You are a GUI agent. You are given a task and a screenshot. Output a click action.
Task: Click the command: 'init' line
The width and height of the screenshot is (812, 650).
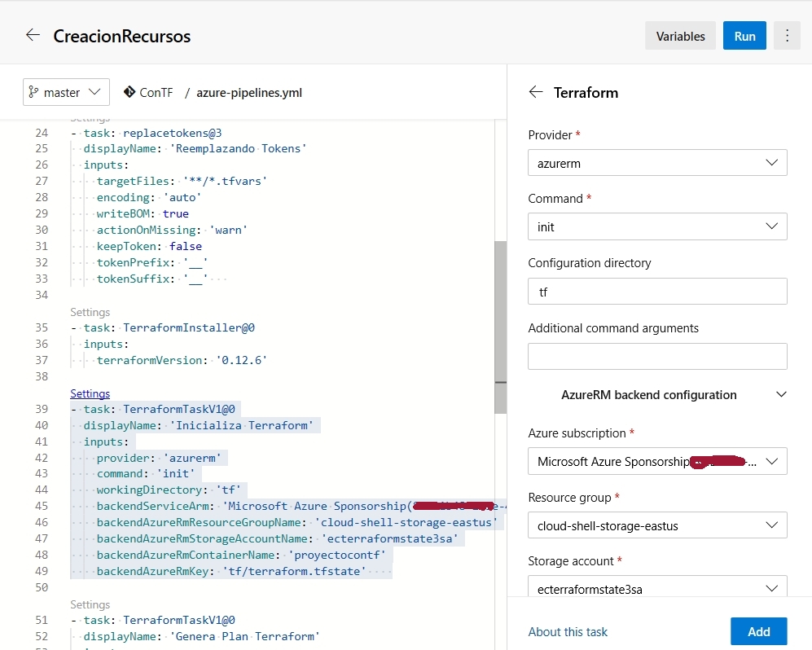[146, 473]
